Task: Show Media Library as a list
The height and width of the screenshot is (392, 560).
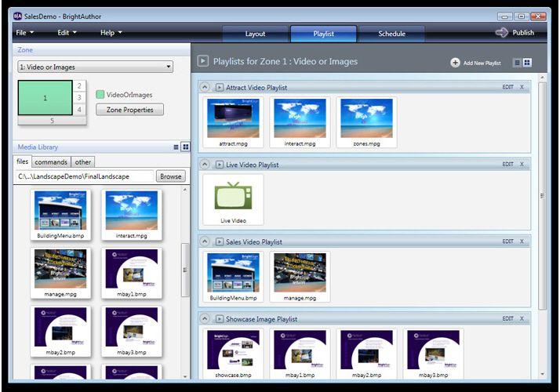Action: 176,147
